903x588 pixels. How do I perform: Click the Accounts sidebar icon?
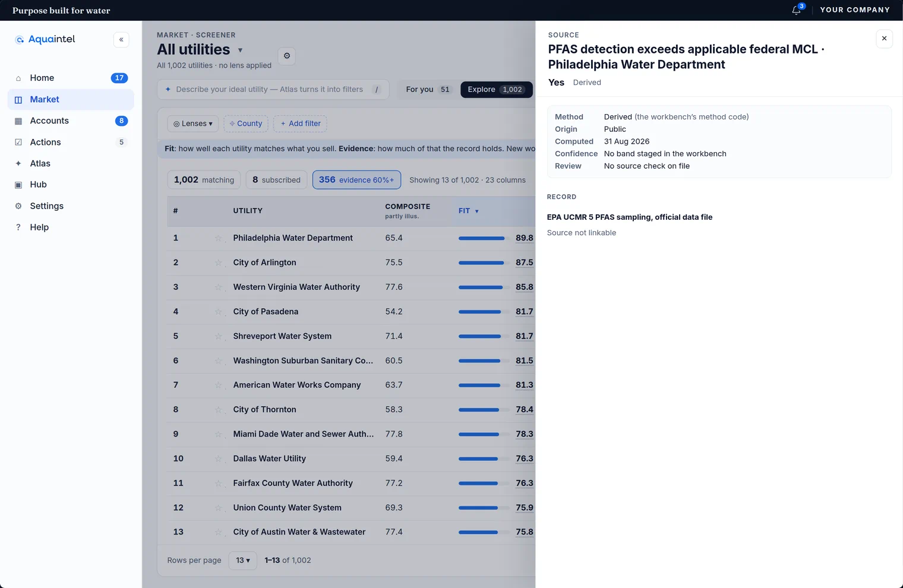point(18,121)
